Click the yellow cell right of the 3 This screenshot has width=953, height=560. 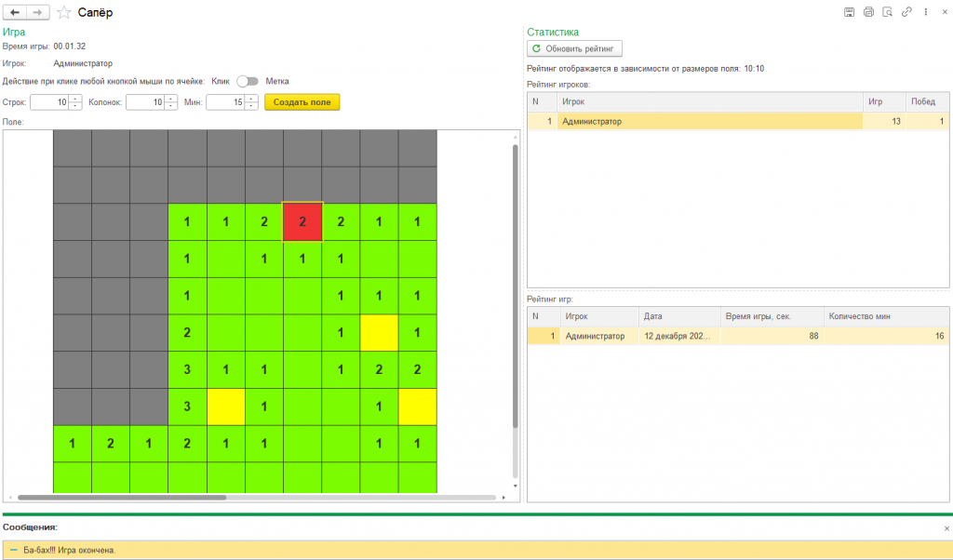pyautogui.click(x=226, y=407)
